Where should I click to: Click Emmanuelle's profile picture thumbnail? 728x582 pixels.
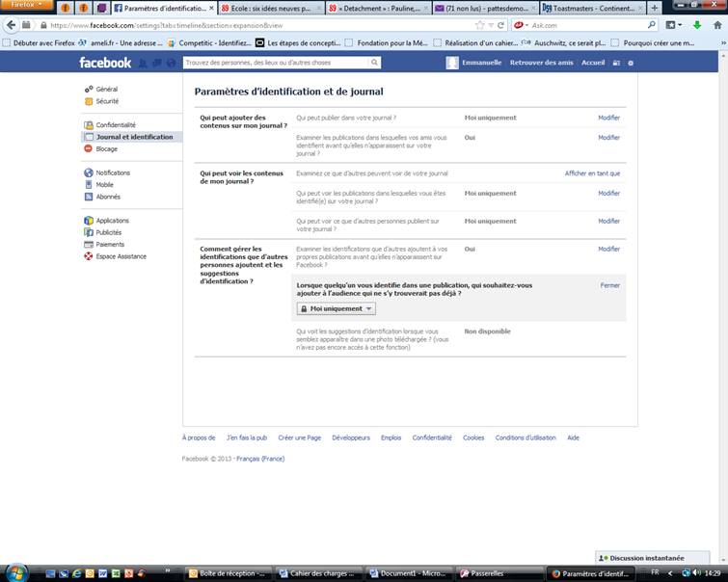point(452,63)
